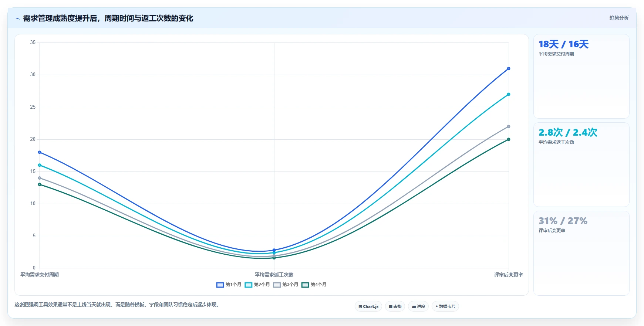Toggle the 第2个月 legend series

[257, 285]
